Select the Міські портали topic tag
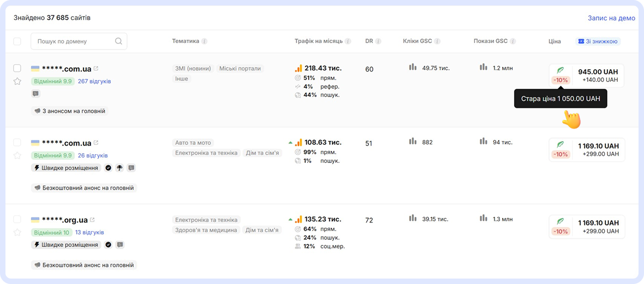 click(240, 69)
